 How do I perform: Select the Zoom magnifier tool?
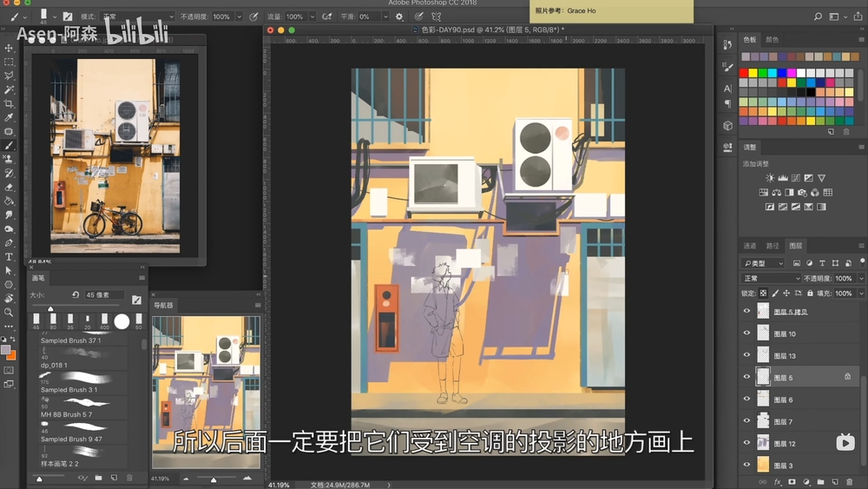pos(10,313)
